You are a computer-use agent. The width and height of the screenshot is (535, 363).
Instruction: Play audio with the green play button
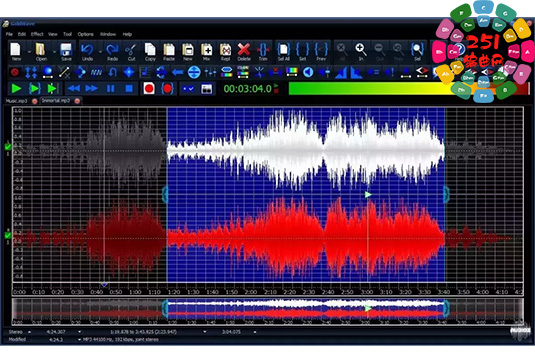(16, 89)
